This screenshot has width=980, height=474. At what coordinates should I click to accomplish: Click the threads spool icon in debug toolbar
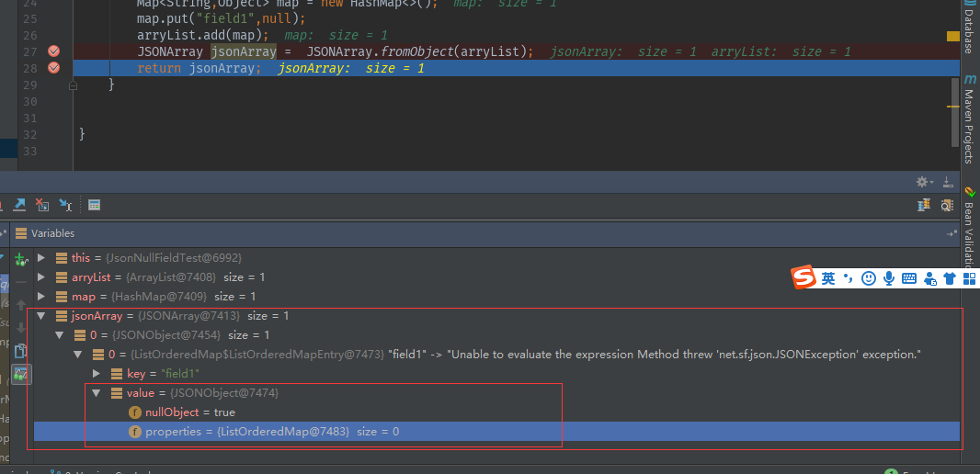pyautogui.click(x=924, y=204)
